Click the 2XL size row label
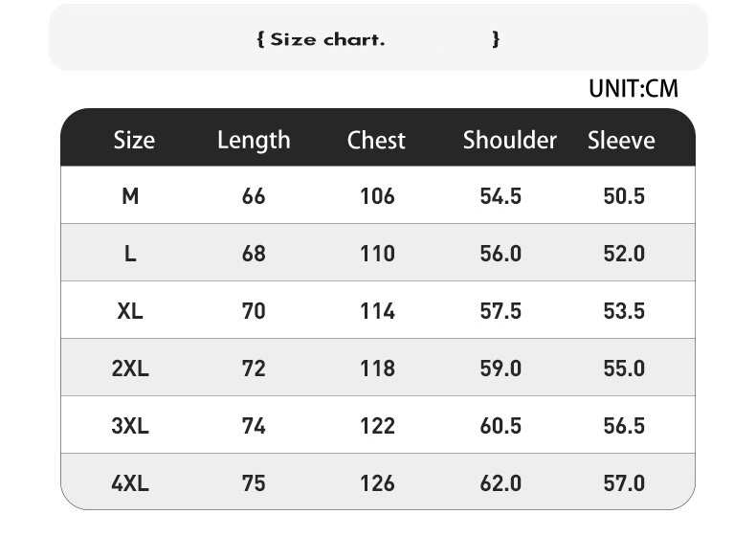 point(130,369)
